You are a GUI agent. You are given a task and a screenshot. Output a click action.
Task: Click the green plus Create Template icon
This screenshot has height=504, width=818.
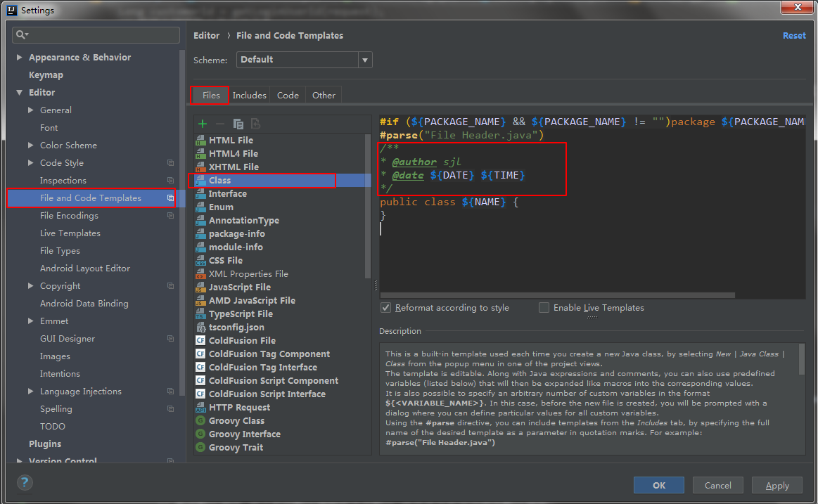pyautogui.click(x=203, y=124)
